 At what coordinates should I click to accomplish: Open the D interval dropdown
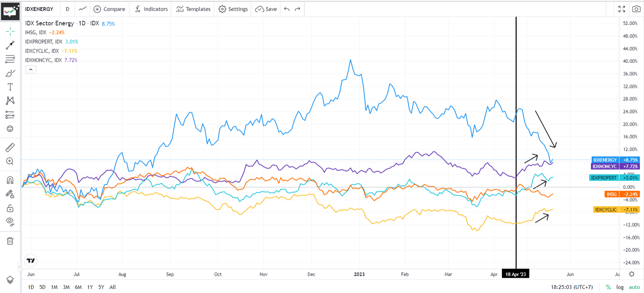coord(67,9)
